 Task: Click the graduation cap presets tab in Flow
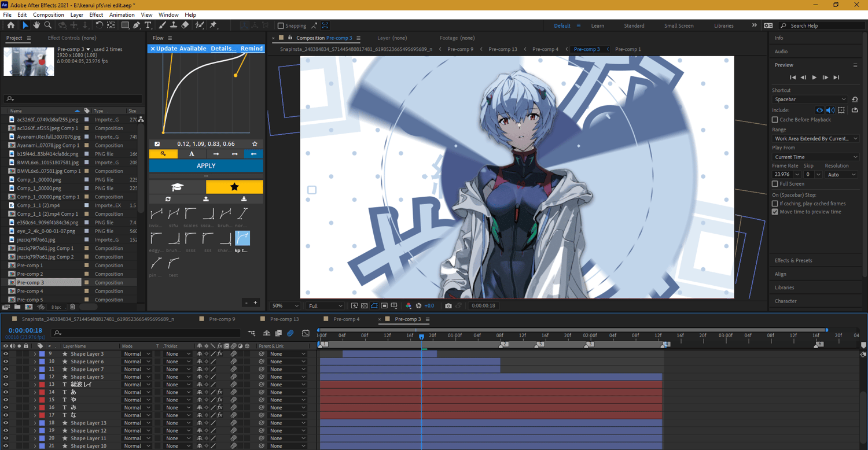pos(178,187)
